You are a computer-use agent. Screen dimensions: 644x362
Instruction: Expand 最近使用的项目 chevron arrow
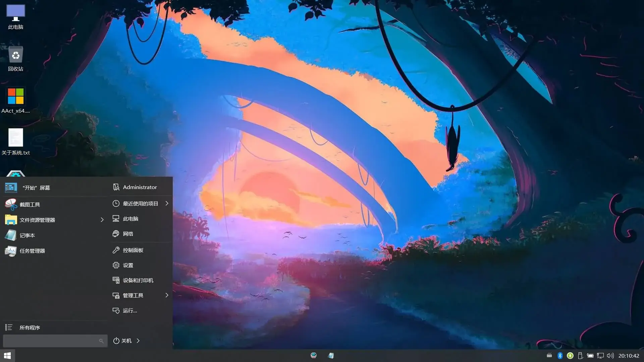pos(167,203)
